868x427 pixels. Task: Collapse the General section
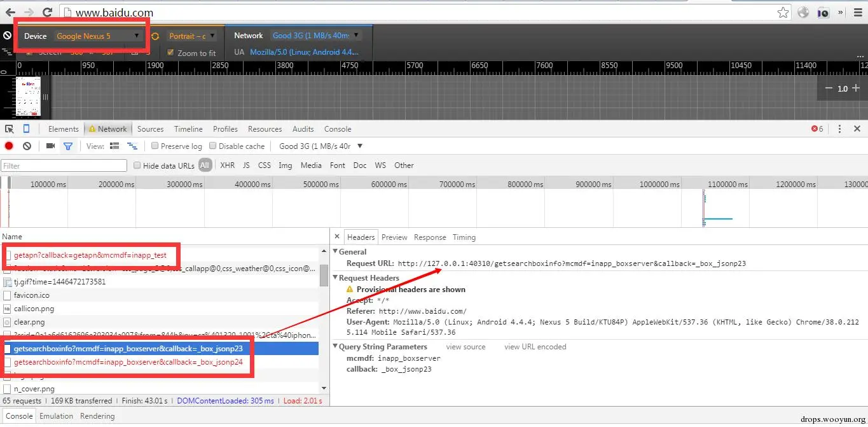336,251
